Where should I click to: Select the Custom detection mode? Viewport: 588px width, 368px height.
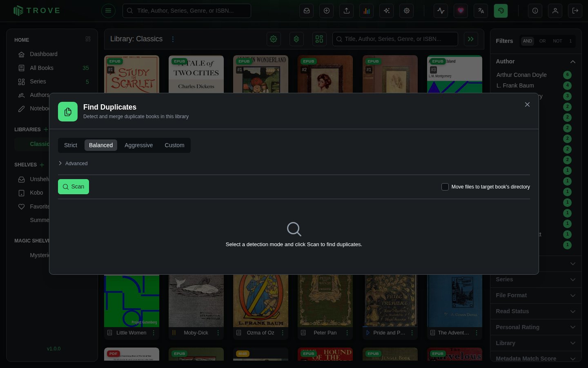click(174, 145)
